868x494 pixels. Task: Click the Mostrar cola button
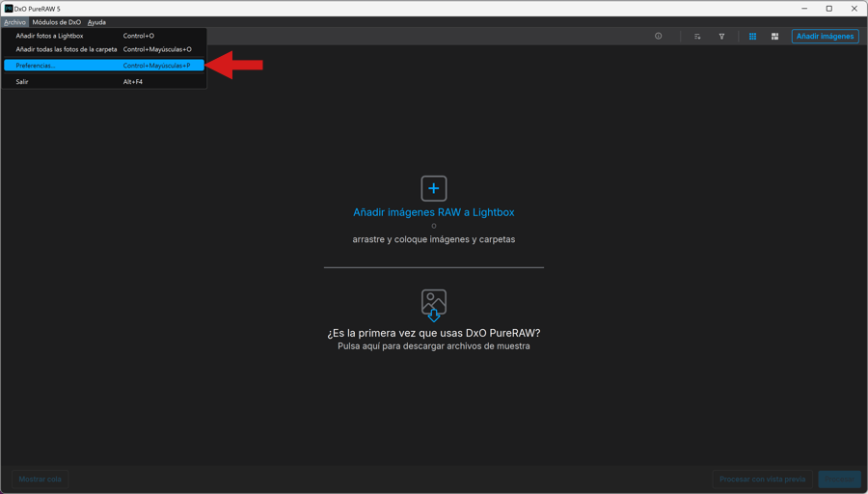[40, 480]
